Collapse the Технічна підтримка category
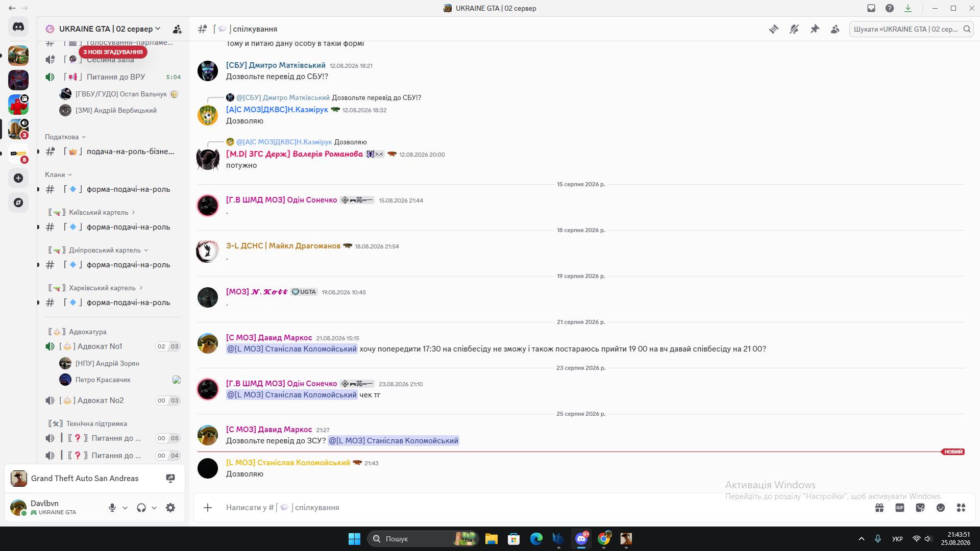 [x=87, y=423]
